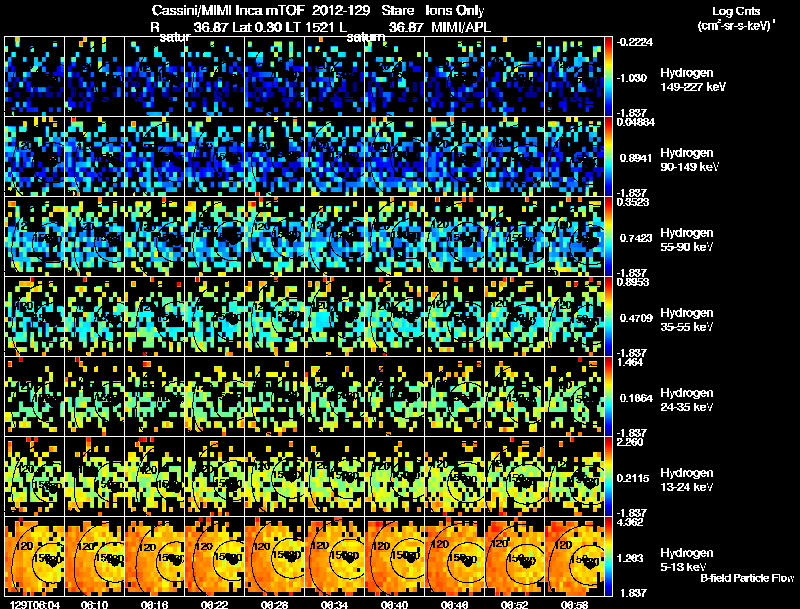Viewport: 800px width, 609px height.
Task: Click the 55-90 keV image at 06:58
Action: click(574, 236)
